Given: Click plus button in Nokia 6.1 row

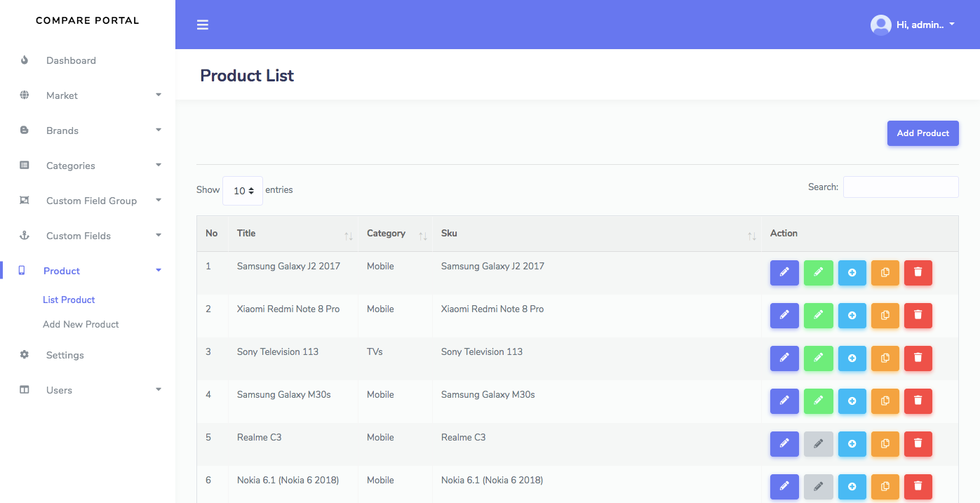Looking at the screenshot, I should [x=852, y=487].
